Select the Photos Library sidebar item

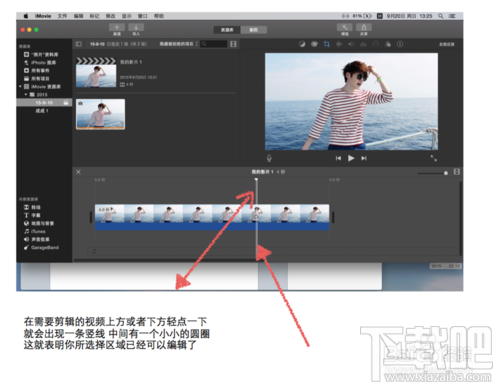click(41, 54)
